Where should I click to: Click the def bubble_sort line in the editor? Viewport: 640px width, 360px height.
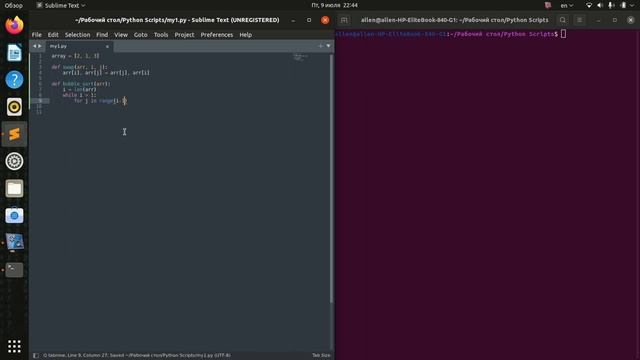(x=81, y=84)
